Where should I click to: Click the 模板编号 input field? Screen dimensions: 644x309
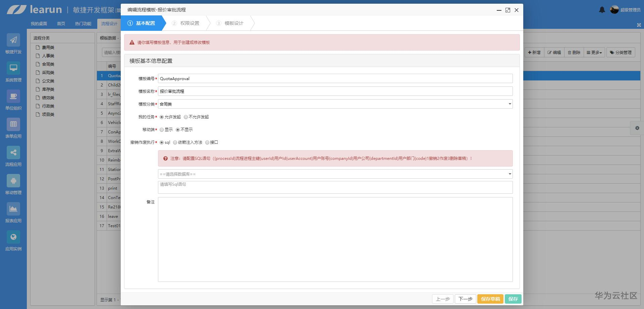point(335,78)
